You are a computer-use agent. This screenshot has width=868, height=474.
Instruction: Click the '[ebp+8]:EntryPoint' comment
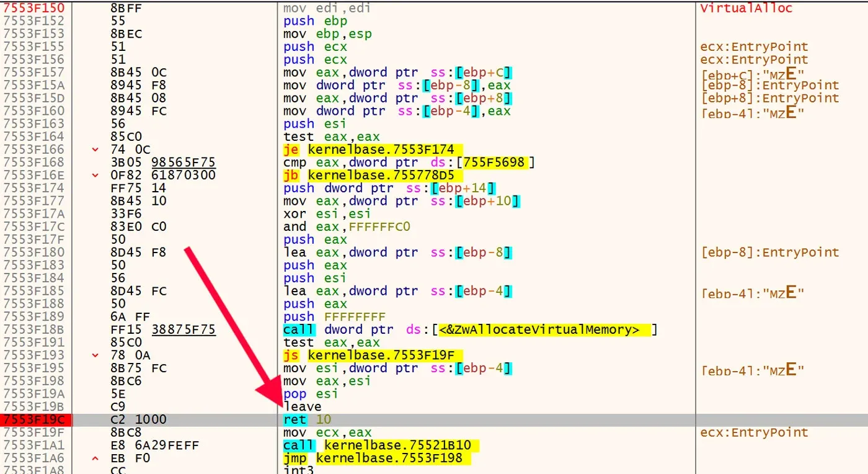[x=770, y=98]
